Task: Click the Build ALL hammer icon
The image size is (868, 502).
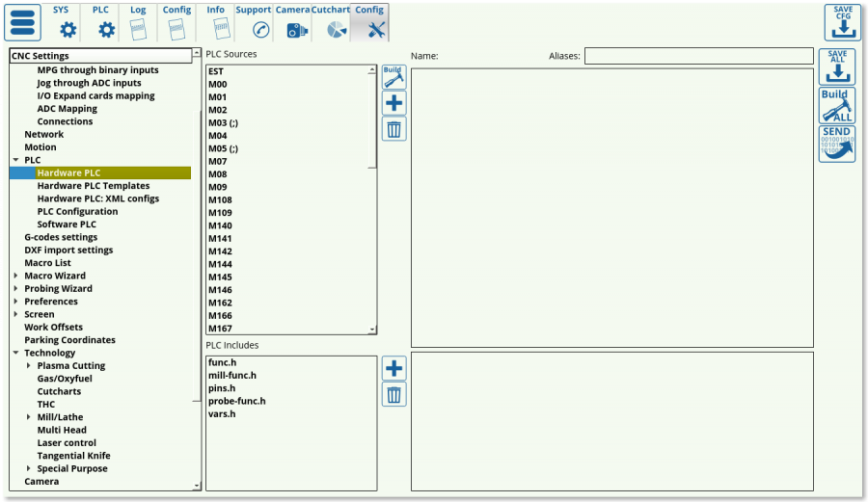Action: (837, 105)
